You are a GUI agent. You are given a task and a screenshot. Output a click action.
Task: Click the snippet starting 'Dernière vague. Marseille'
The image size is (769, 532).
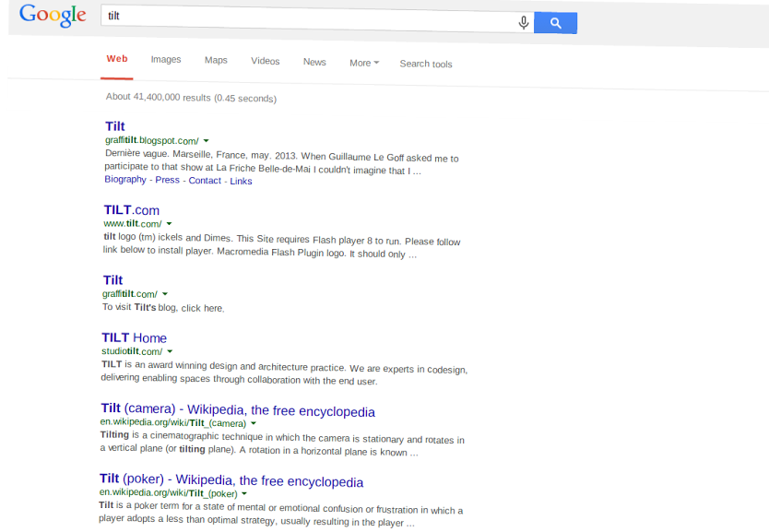(x=281, y=162)
